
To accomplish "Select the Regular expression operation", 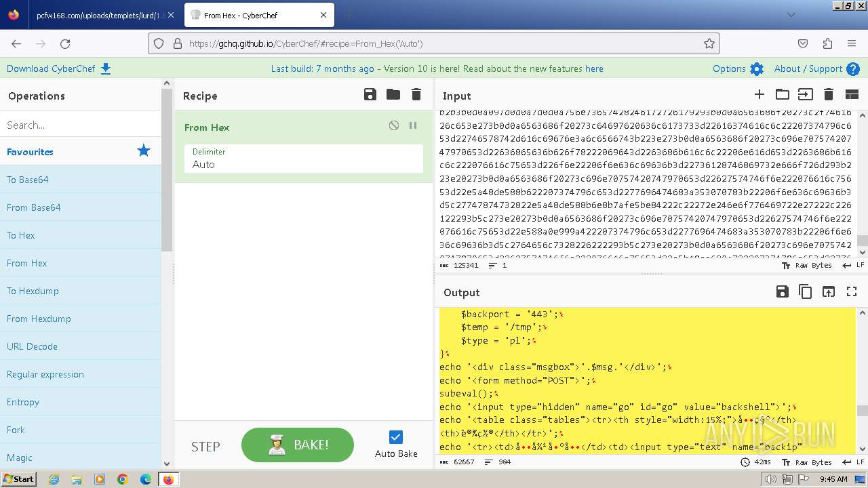I will tap(80, 374).
